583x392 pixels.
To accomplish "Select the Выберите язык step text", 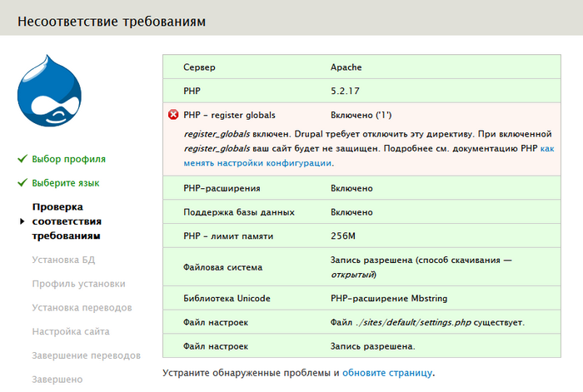I will click(x=66, y=182).
